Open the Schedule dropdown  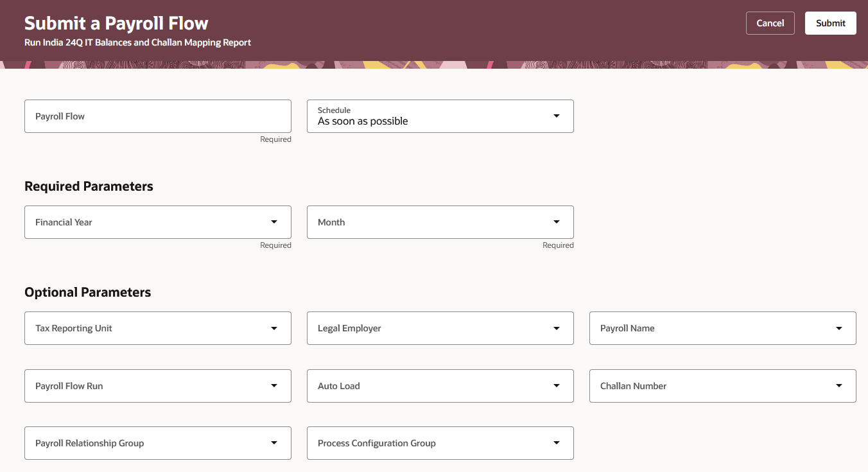click(x=440, y=116)
